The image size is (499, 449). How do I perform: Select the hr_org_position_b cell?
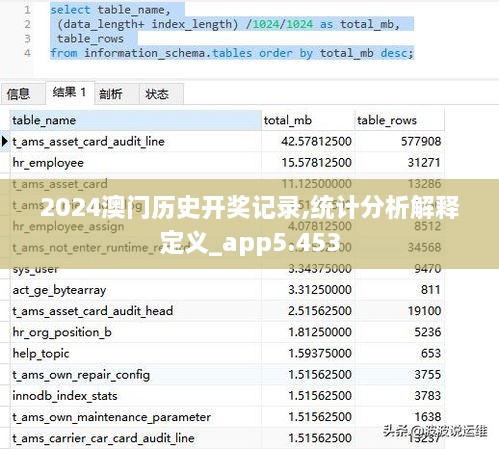[x=135, y=332]
